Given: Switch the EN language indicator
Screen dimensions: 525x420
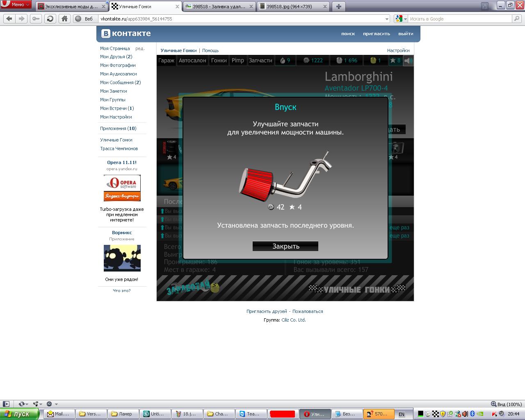Looking at the screenshot, I should tap(402, 414).
